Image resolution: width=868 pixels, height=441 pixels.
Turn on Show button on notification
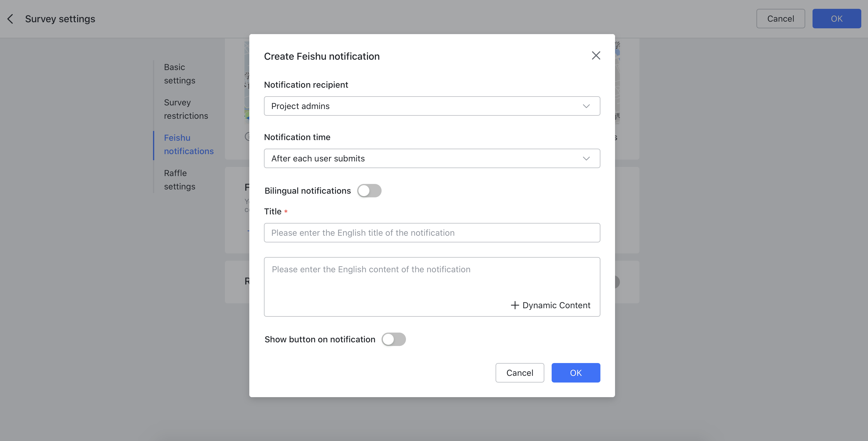393,339
